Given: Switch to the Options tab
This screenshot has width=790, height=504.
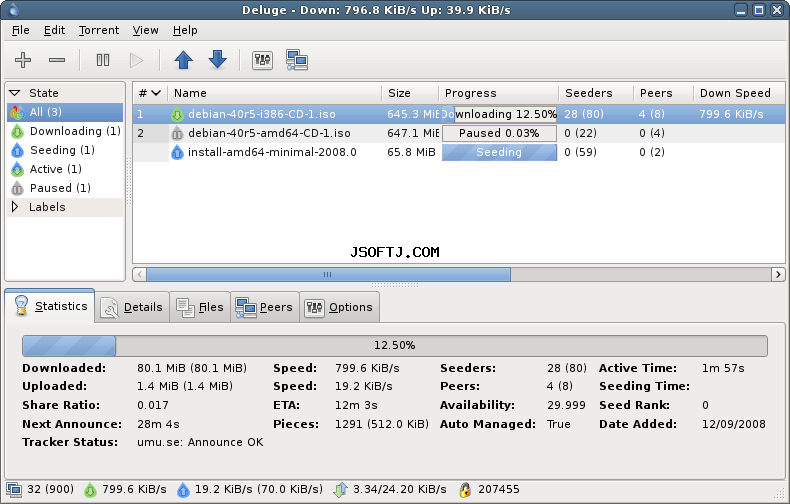Looking at the screenshot, I should pyautogui.click(x=340, y=307).
